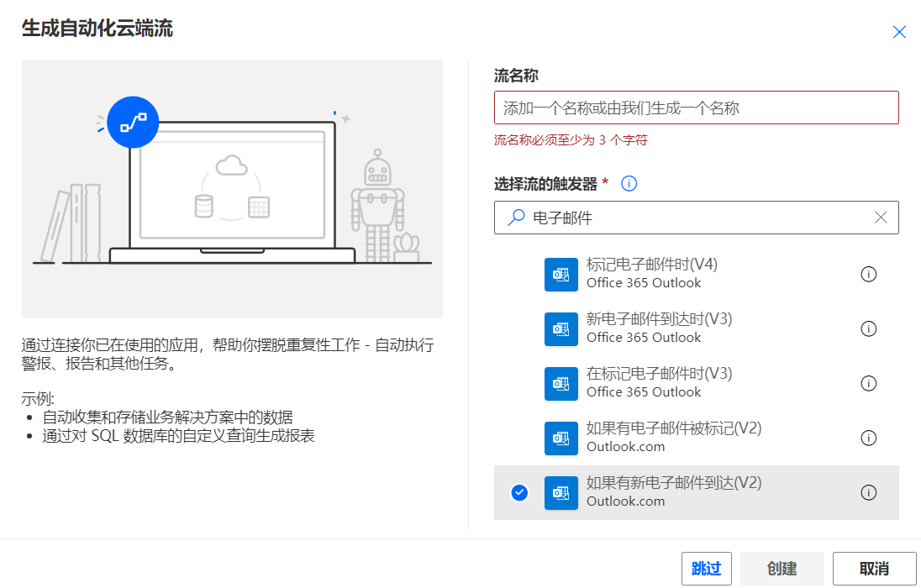Click the 跳过 button
The height and width of the screenshot is (588, 921).
tap(706, 569)
